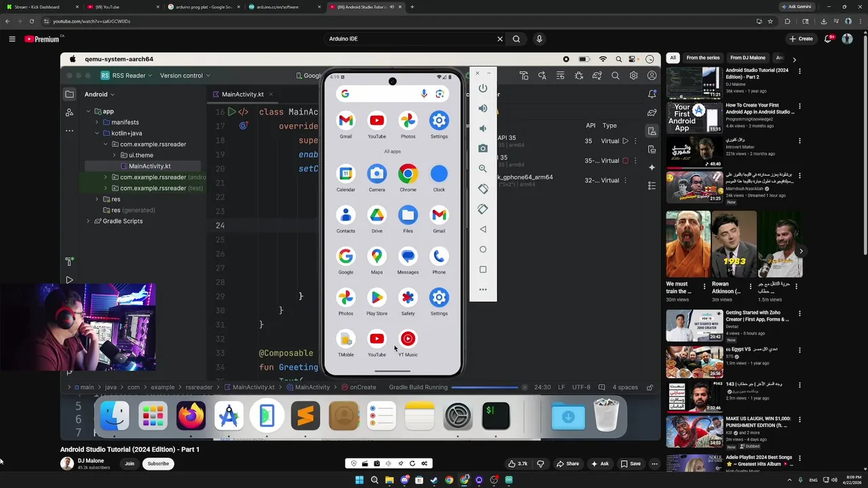Screen dimensions: 868x488
Task: Click emulator back triangle button
Action: click(483, 229)
